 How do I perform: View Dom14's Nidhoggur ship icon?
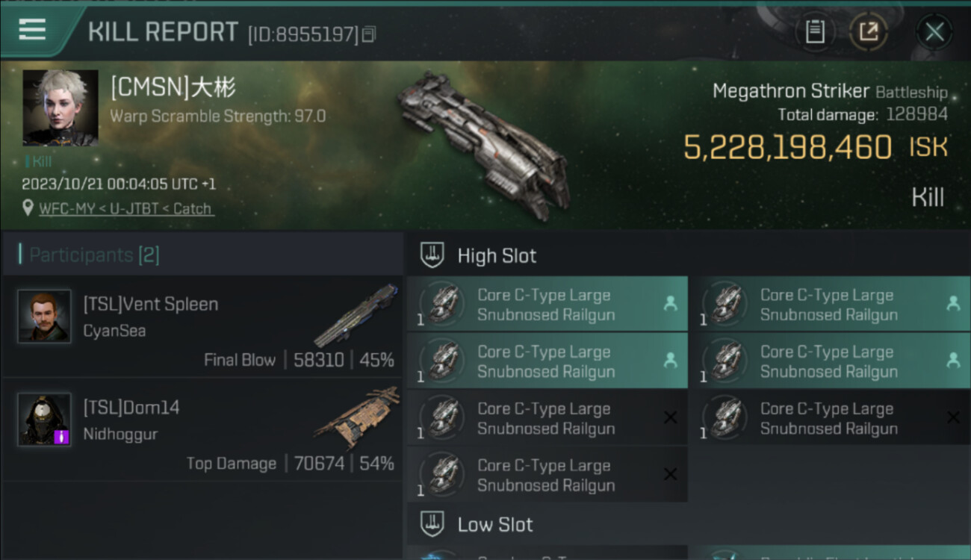[356, 418]
